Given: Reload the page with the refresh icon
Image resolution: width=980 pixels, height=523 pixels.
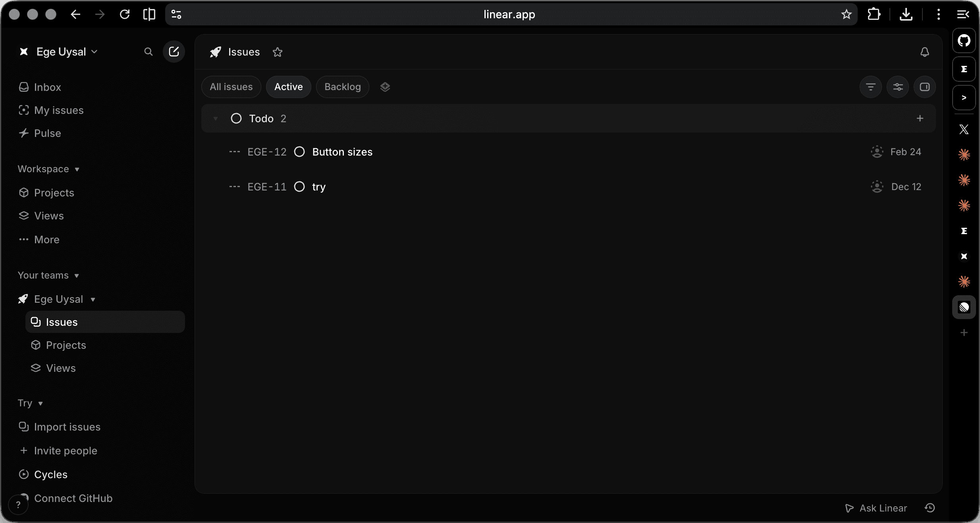Looking at the screenshot, I should coord(125,14).
